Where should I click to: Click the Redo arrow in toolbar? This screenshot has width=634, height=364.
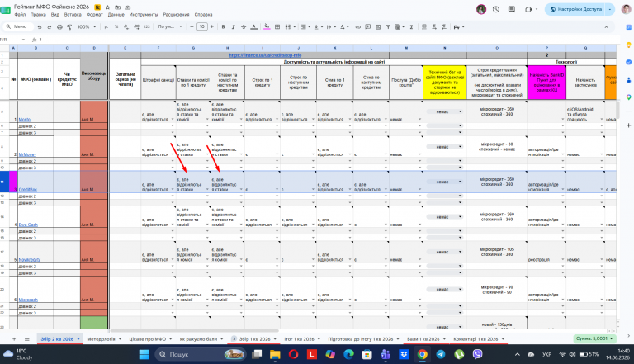point(50,27)
